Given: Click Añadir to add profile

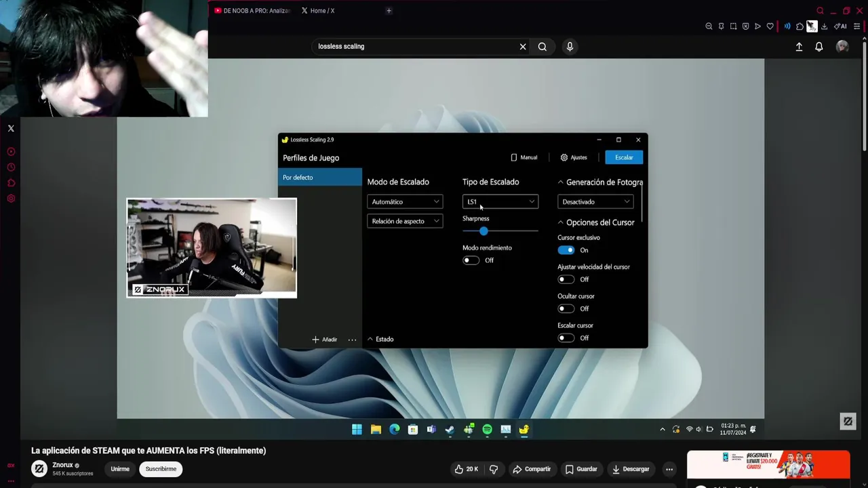Looking at the screenshot, I should click(325, 340).
